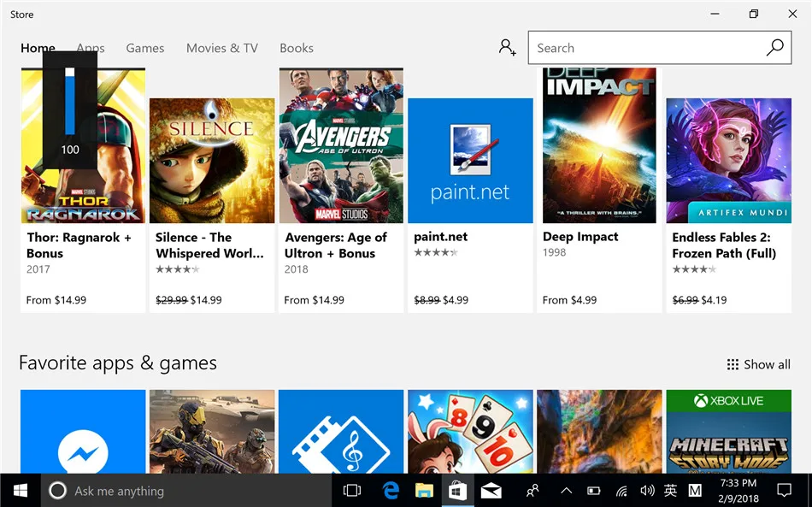Switch to the Games tab

(145, 48)
